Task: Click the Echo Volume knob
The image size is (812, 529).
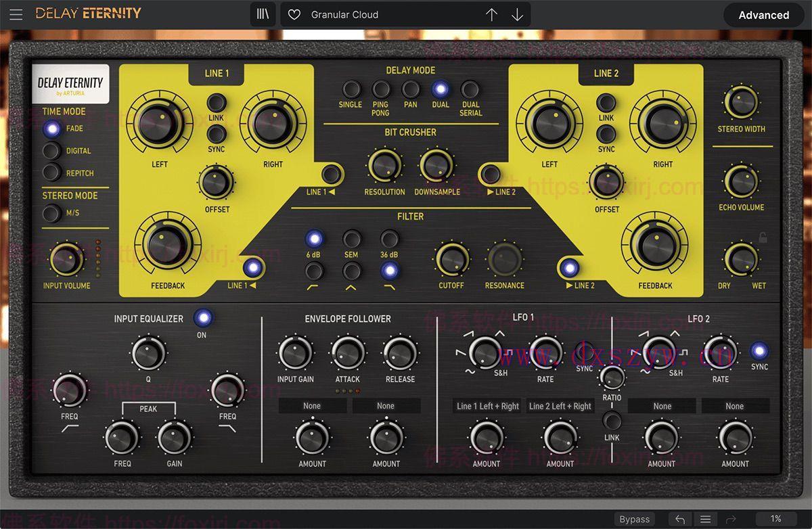Action: 742,181
